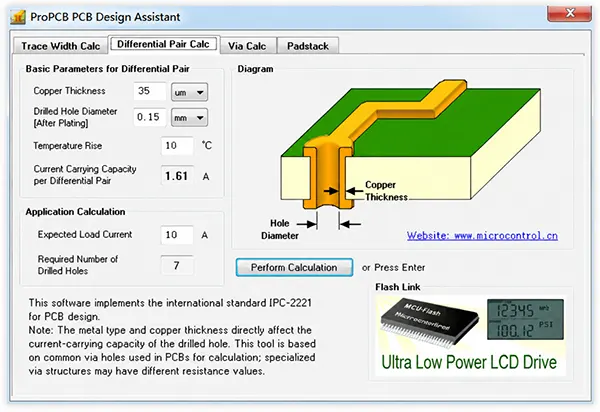Click the LCD display image in Flash Link

tap(525, 319)
